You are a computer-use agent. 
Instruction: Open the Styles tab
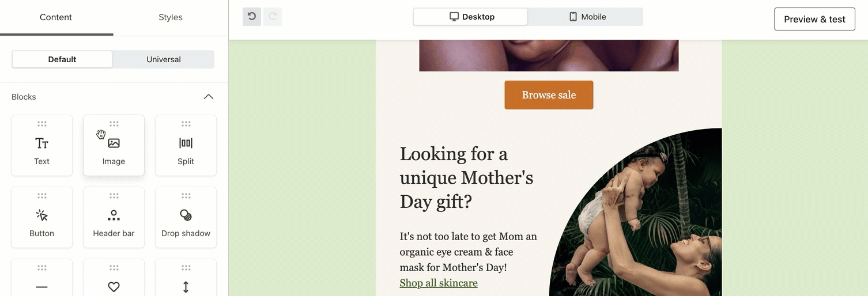click(x=171, y=17)
